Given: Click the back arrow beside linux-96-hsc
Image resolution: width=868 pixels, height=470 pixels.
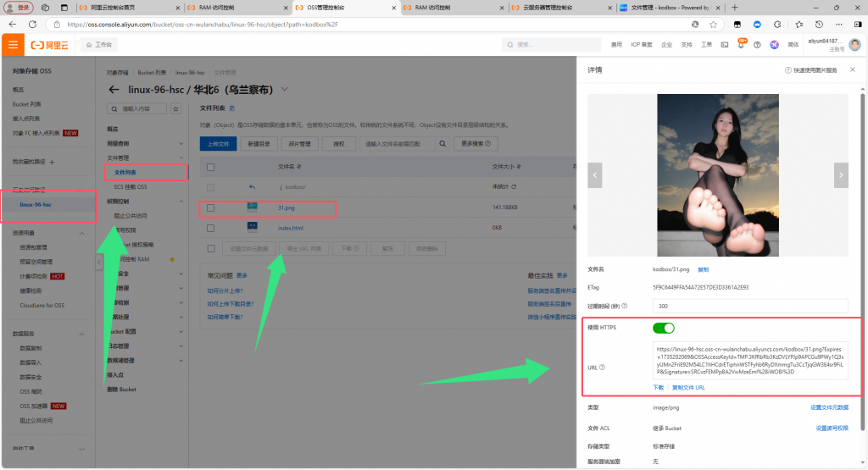Looking at the screenshot, I should point(114,90).
